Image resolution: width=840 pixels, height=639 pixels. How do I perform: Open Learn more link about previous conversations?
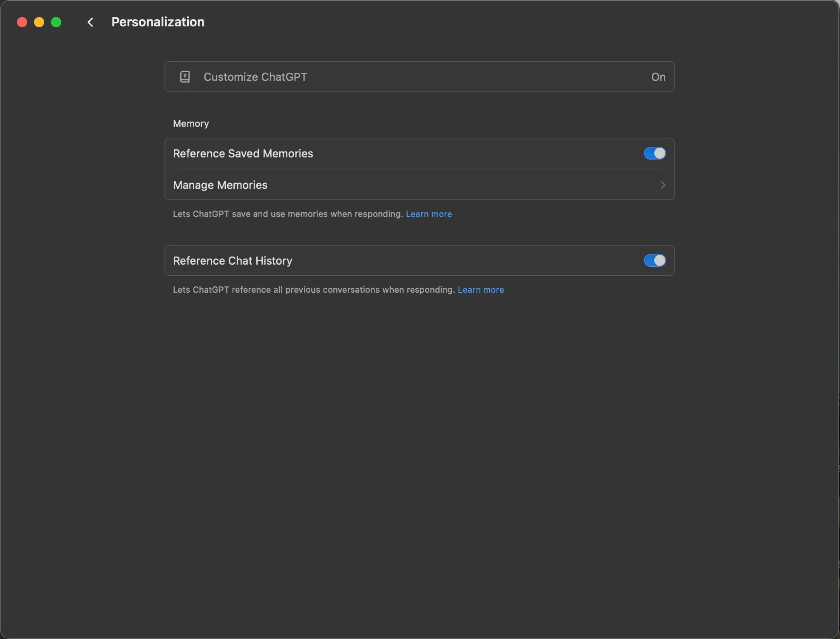pyautogui.click(x=480, y=290)
